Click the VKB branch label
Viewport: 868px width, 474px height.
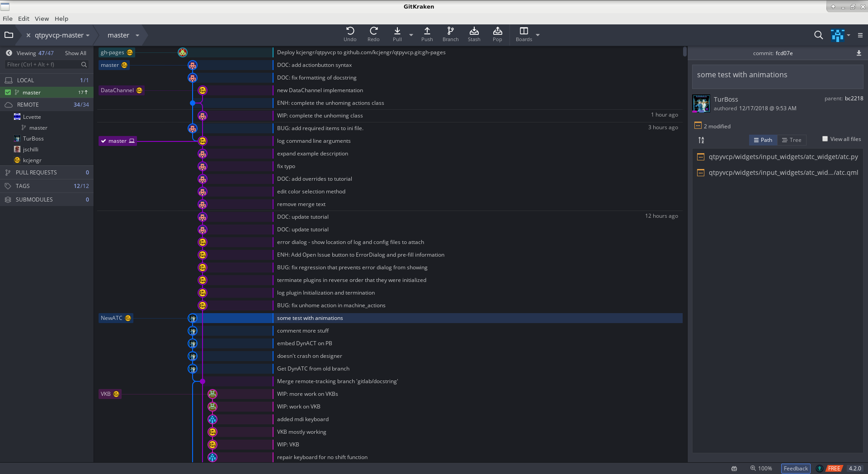click(110, 394)
